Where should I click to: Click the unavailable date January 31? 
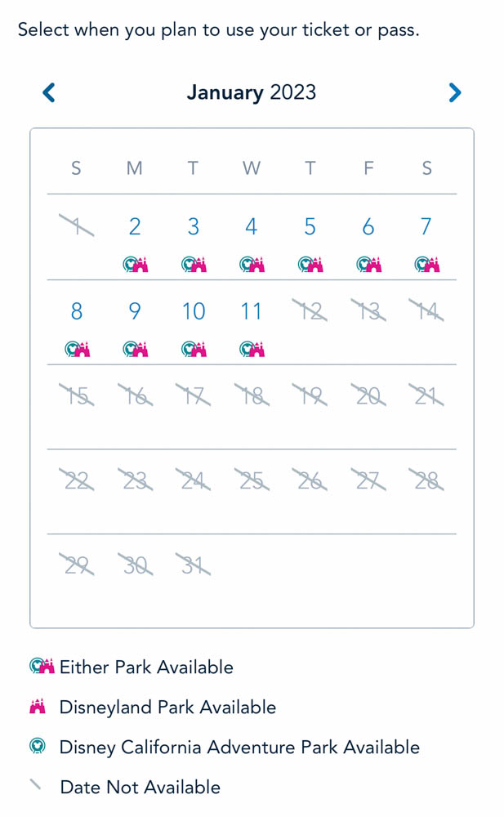coord(193,565)
